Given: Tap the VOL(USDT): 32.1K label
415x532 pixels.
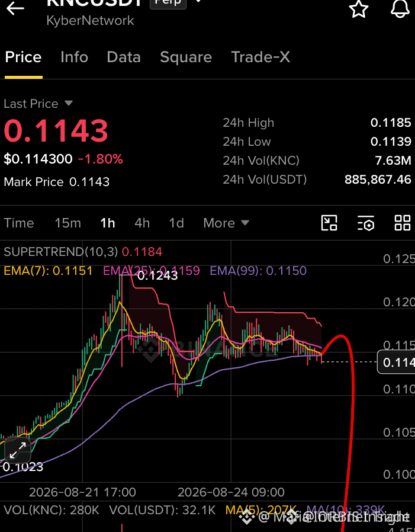Looking at the screenshot, I should click(162, 510).
